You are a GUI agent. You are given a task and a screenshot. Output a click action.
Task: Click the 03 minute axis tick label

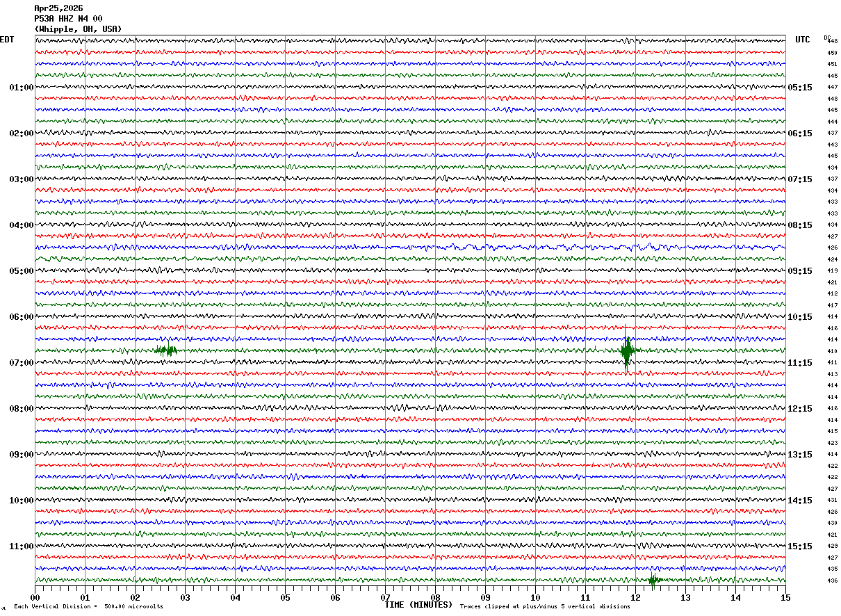[185, 597]
